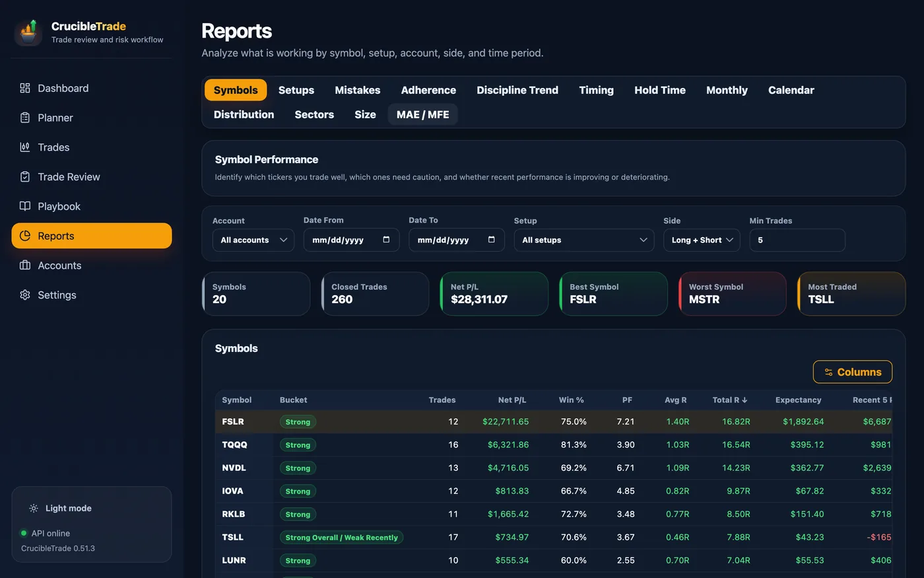Switch to the Sectors tab
This screenshot has height=578, width=924.
pos(314,114)
